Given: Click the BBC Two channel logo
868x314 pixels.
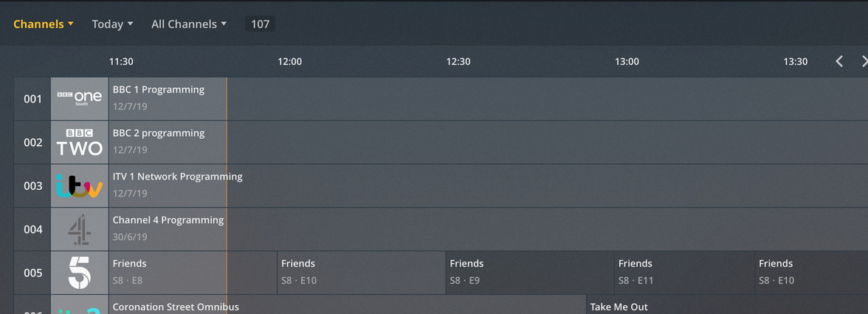Looking at the screenshot, I should click(79, 142).
